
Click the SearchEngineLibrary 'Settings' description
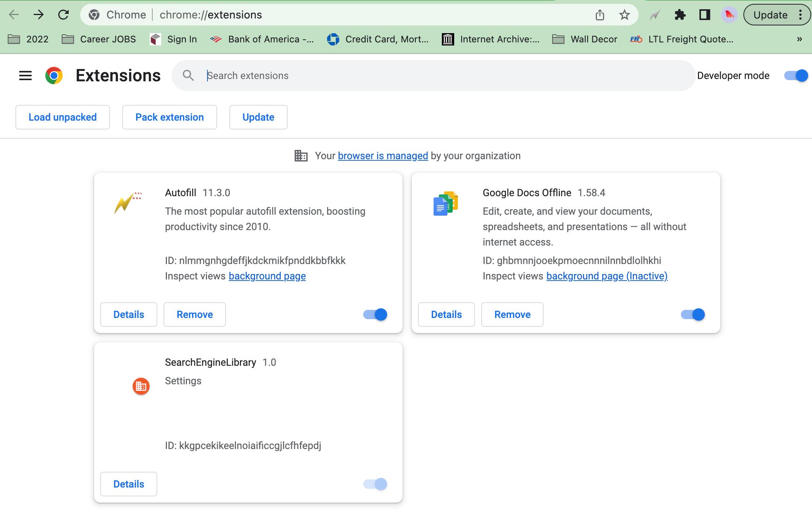pos(183,381)
